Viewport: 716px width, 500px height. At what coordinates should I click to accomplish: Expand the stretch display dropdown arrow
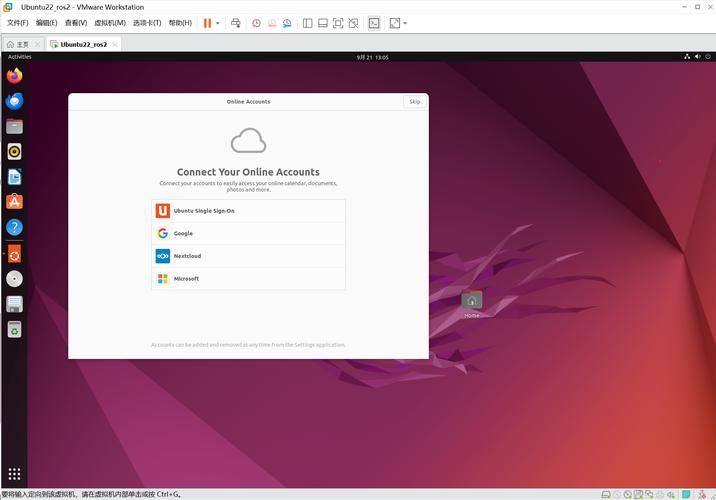405,23
